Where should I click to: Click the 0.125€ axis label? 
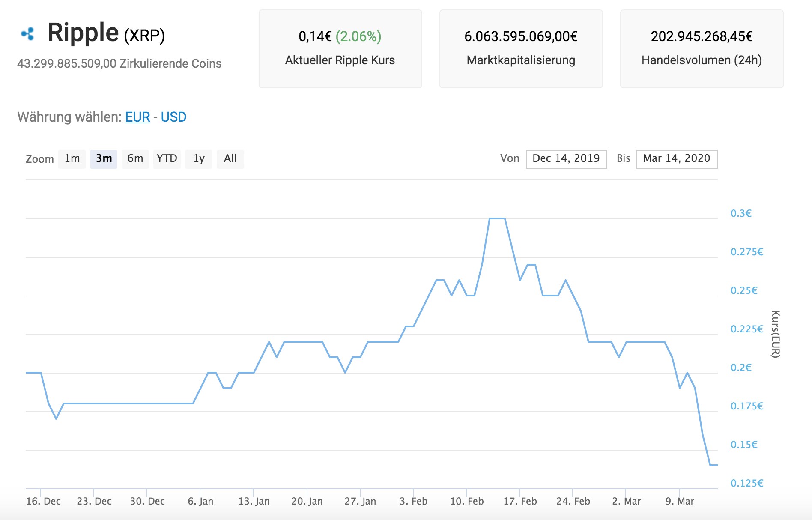coord(747,483)
